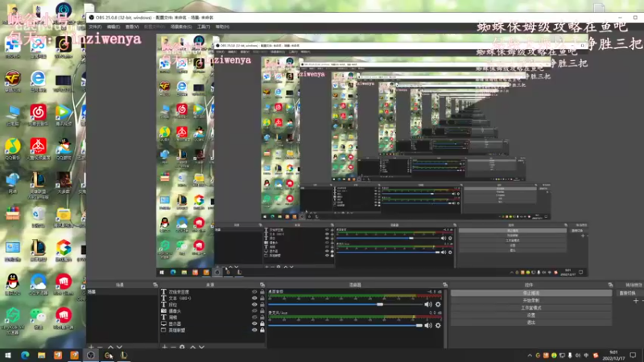Click the 开始录制 button
This screenshot has width=644, height=362.
point(531,300)
